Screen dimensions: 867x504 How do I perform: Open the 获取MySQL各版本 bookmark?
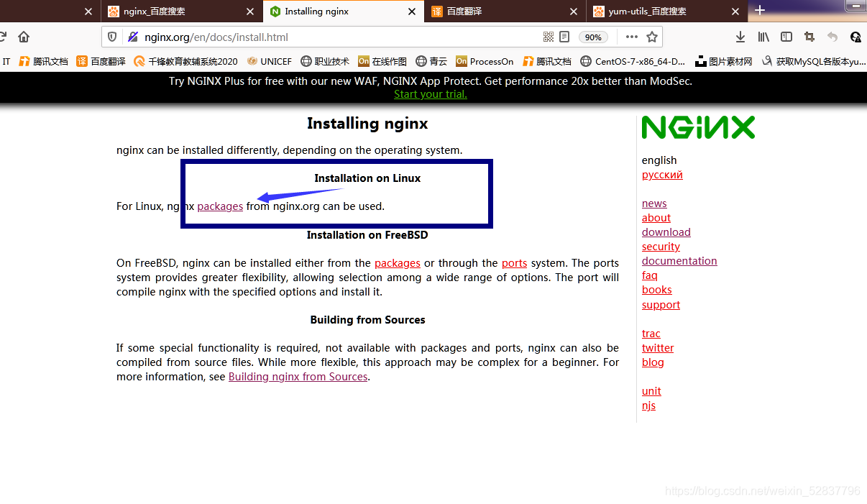[815, 62]
